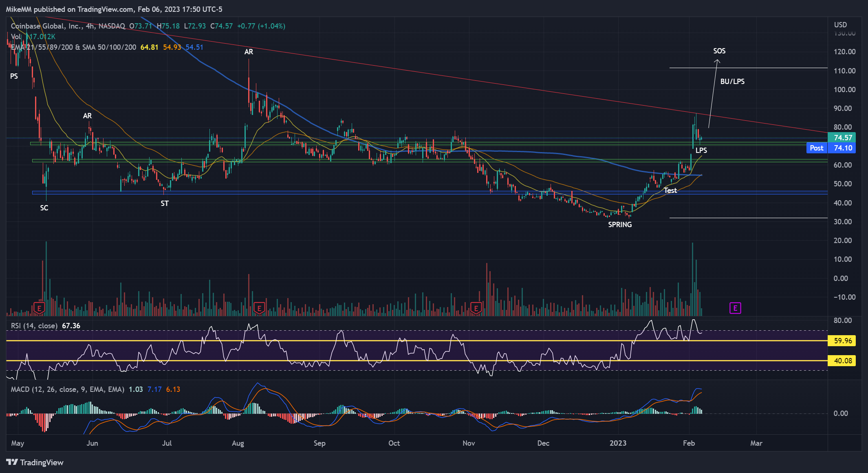This screenshot has width=868, height=473.
Task: Click the red earnings E marker in August
Action: click(x=259, y=309)
